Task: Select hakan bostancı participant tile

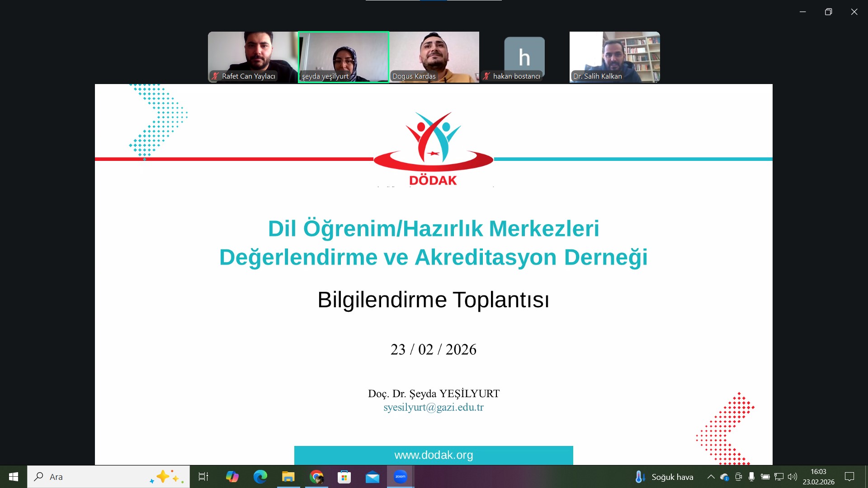Action: [x=524, y=57]
